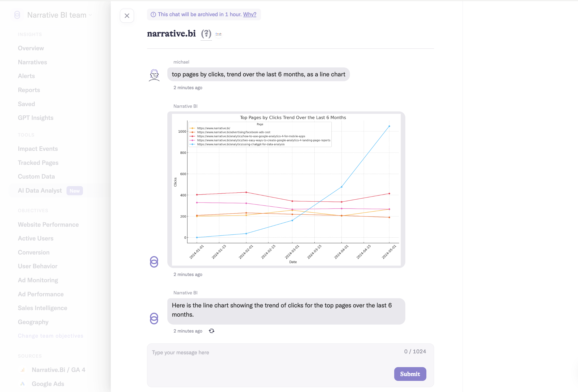The width and height of the screenshot is (578, 392).
Task: Open the clicks trend chart image
Action: point(286,189)
